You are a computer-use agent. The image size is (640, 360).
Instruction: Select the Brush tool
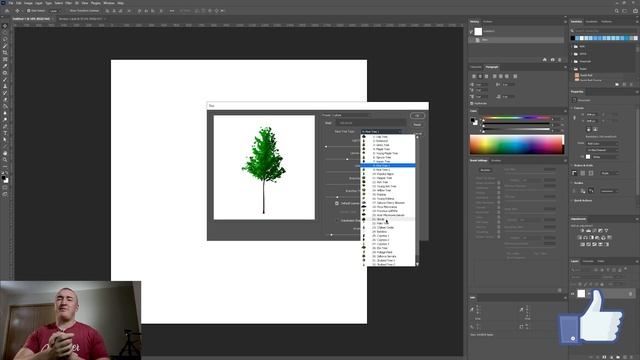click(x=5, y=80)
